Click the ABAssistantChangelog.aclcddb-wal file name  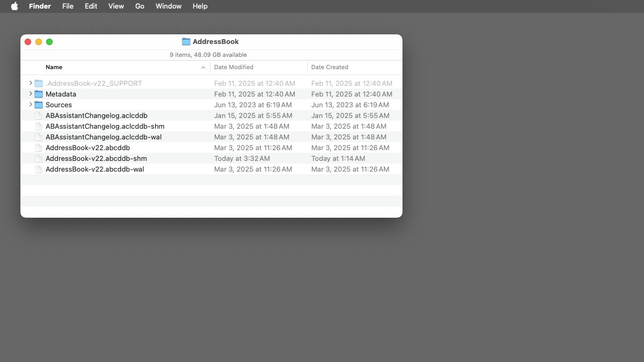[x=104, y=137]
